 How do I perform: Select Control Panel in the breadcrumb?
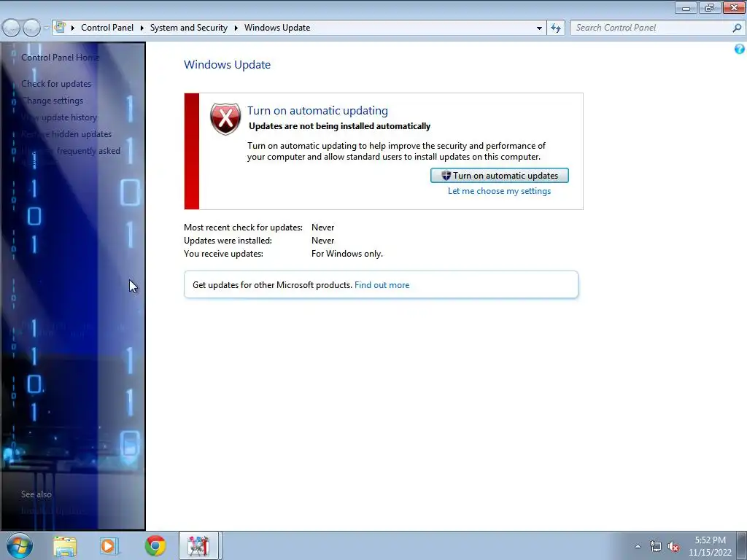point(107,28)
